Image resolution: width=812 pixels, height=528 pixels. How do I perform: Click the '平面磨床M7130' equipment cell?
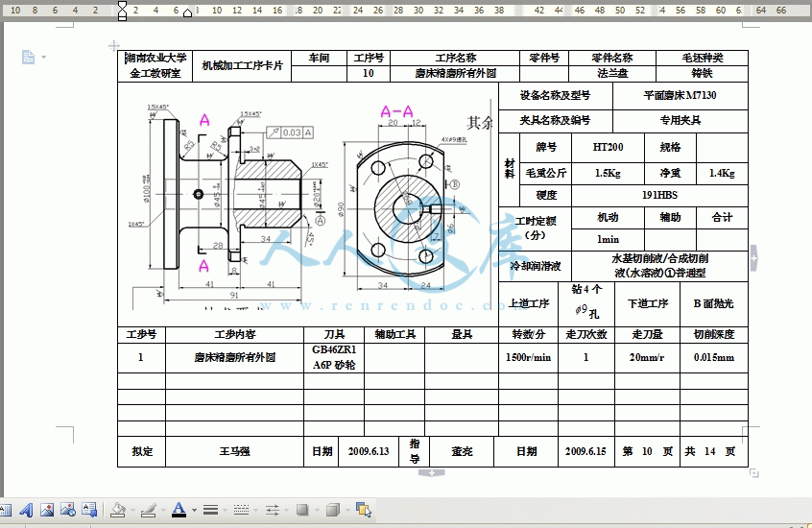point(680,95)
